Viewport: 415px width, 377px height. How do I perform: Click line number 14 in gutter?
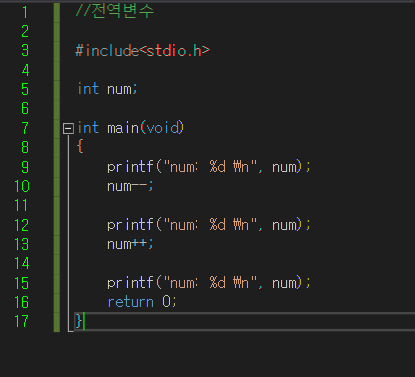[x=22, y=263]
